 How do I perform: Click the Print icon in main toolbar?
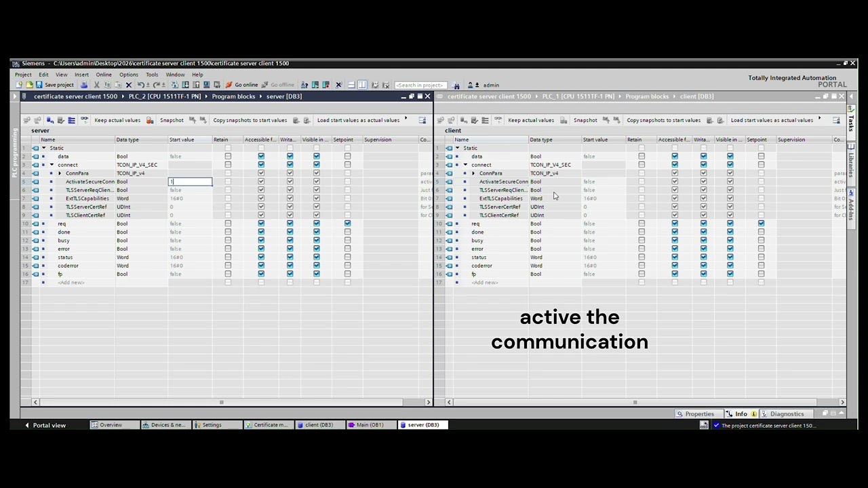(84, 85)
